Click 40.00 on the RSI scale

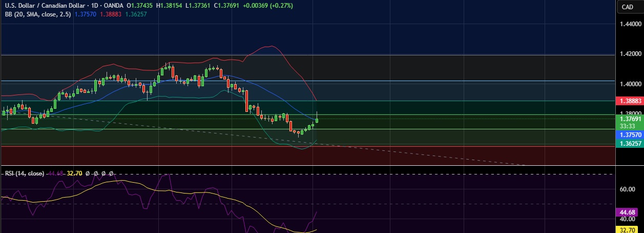click(x=628, y=219)
